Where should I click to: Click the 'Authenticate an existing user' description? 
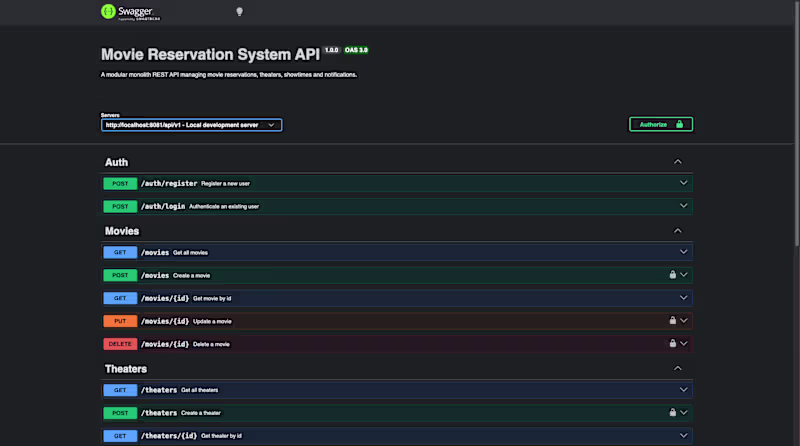[224, 207]
